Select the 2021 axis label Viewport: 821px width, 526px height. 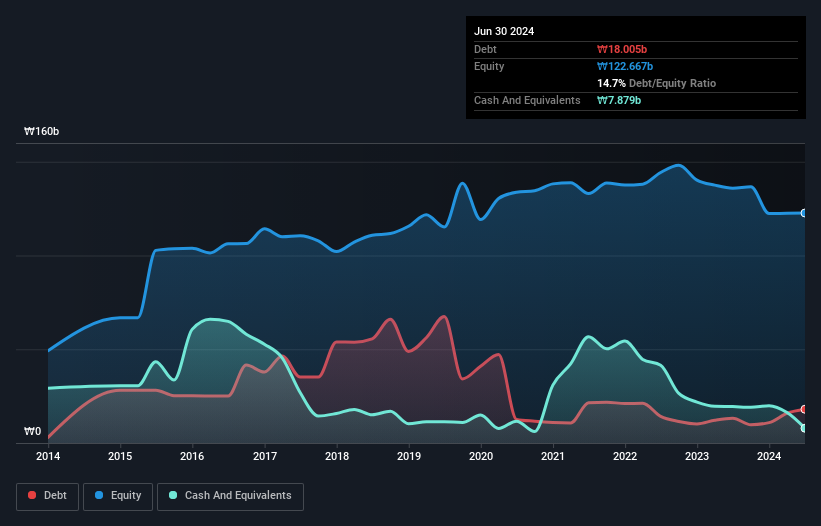click(x=553, y=456)
